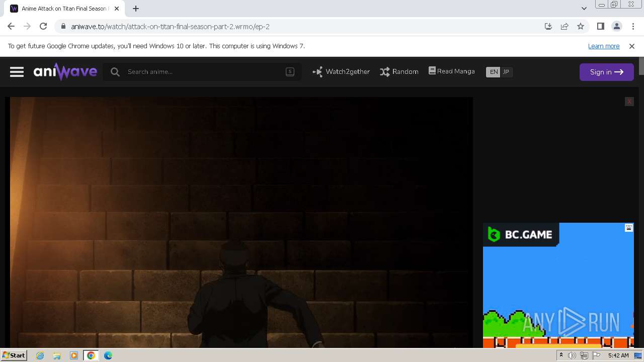The width and height of the screenshot is (644, 362).
Task: Click Learn more about Chrome updates
Action: pos(604,46)
